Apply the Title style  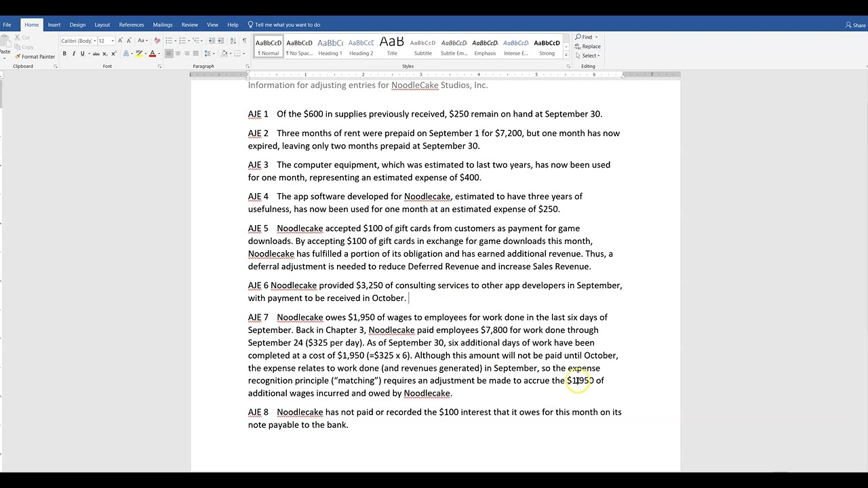coord(392,46)
